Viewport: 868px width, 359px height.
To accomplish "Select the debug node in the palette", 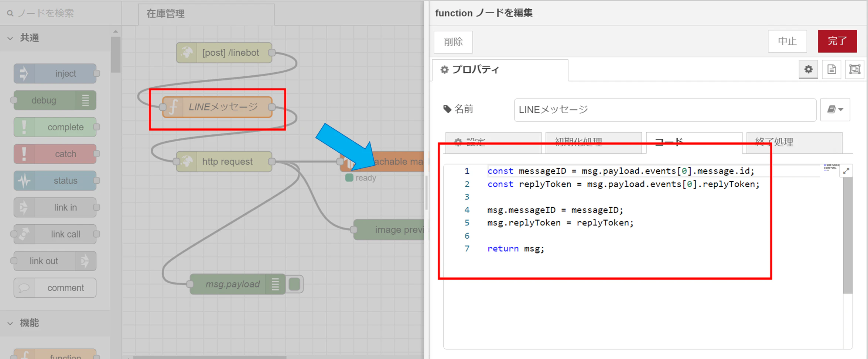I will pos(55,100).
